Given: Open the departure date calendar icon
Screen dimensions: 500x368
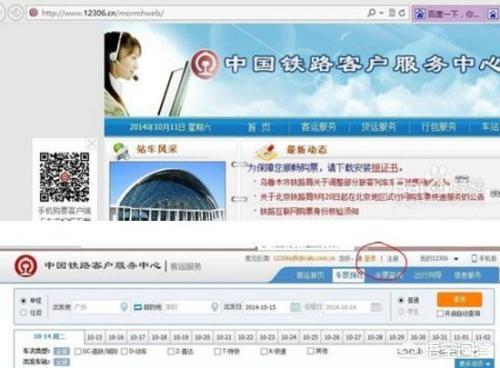Looking at the screenshot, I should [x=295, y=307].
